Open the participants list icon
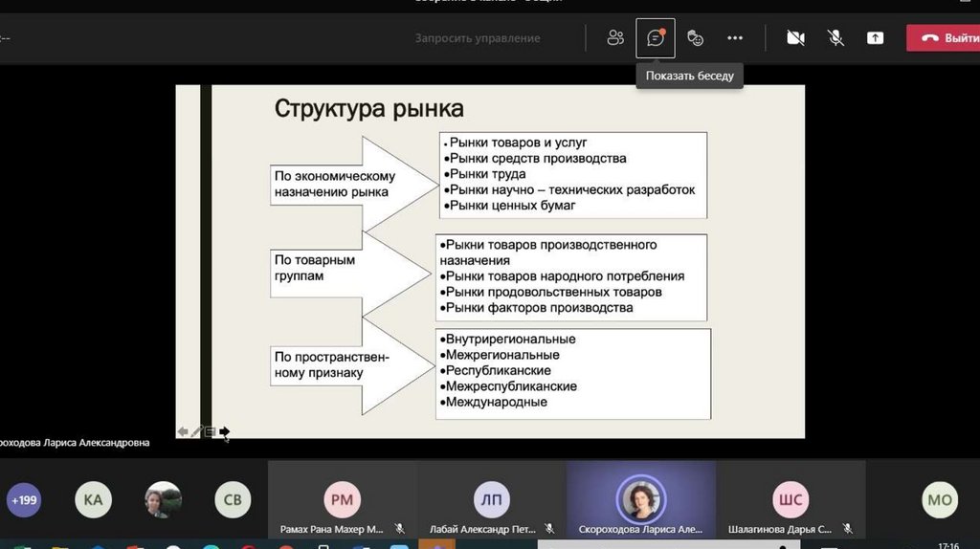 (x=615, y=38)
